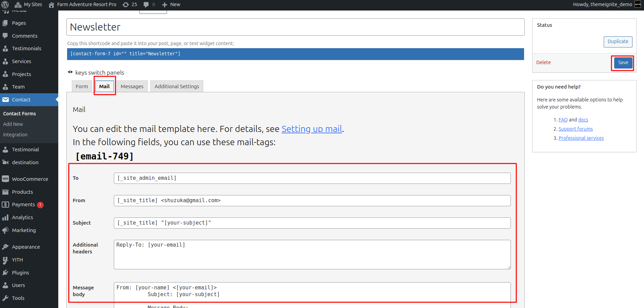Open Add New under Contact Forms
The height and width of the screenshot is (308, 644).
pyautogui.click(x=13, y=124)
